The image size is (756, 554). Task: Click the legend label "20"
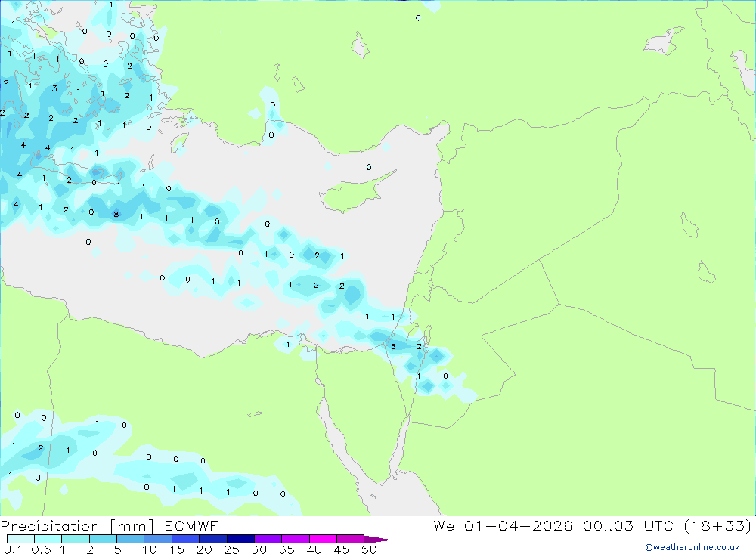click(x=204, y=549)
